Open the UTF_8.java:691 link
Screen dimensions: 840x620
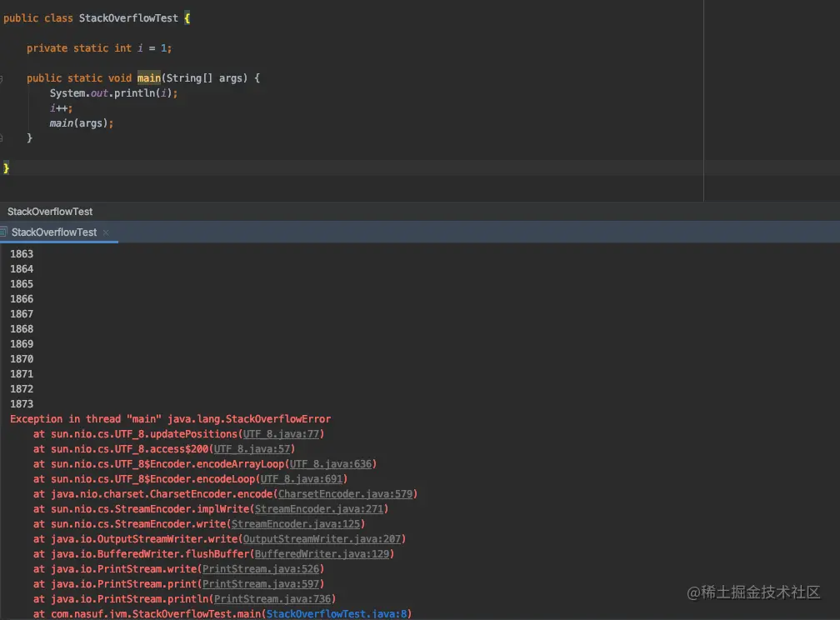(x=302, y=479)
